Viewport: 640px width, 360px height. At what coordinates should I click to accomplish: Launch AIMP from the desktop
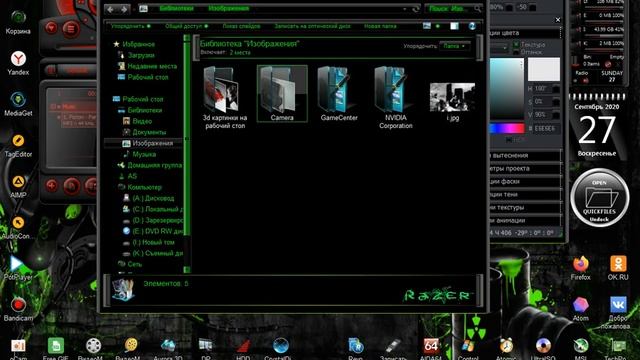click(18, 187)
